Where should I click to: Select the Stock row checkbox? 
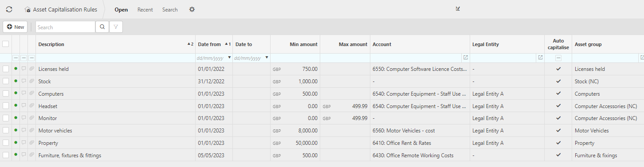(x=6, y=81)
